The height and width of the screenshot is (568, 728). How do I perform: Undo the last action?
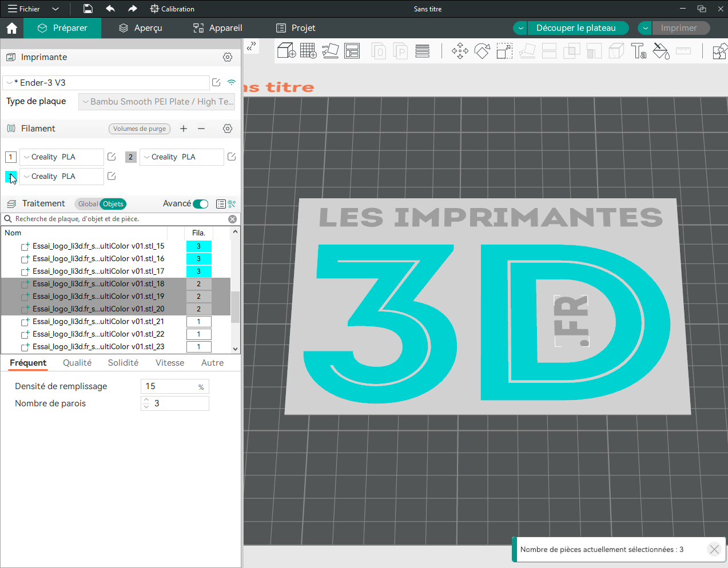coord(110,9)
